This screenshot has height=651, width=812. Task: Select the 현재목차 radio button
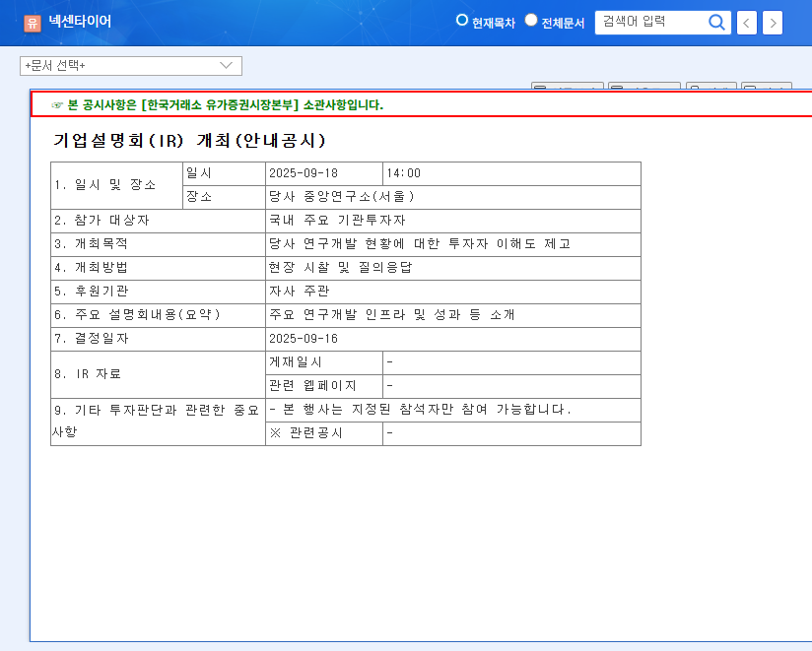[462, 20]
